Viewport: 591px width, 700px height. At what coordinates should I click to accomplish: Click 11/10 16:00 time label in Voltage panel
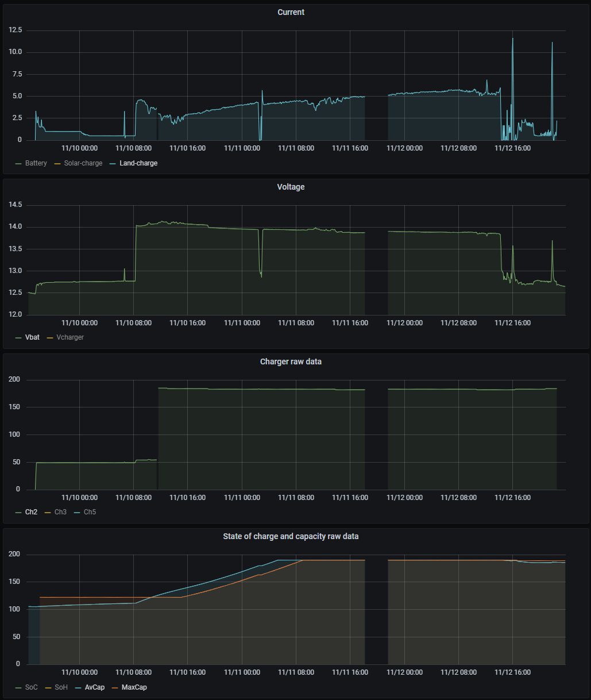188,323
